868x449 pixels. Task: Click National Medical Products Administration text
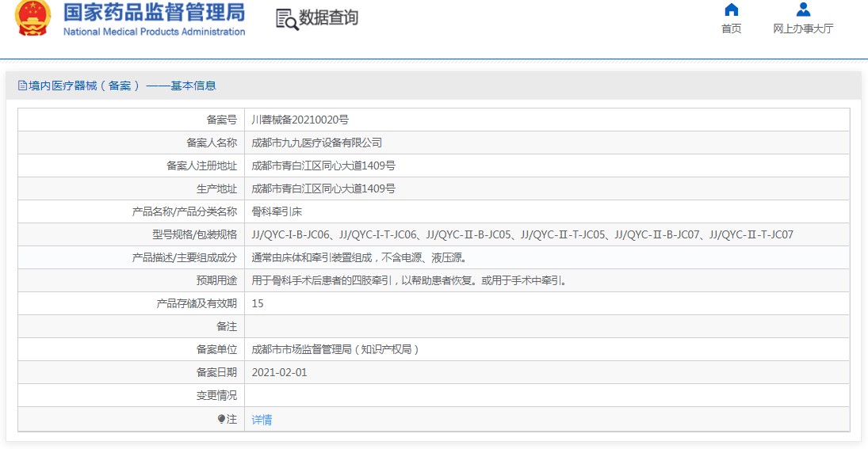coord(154,32)
